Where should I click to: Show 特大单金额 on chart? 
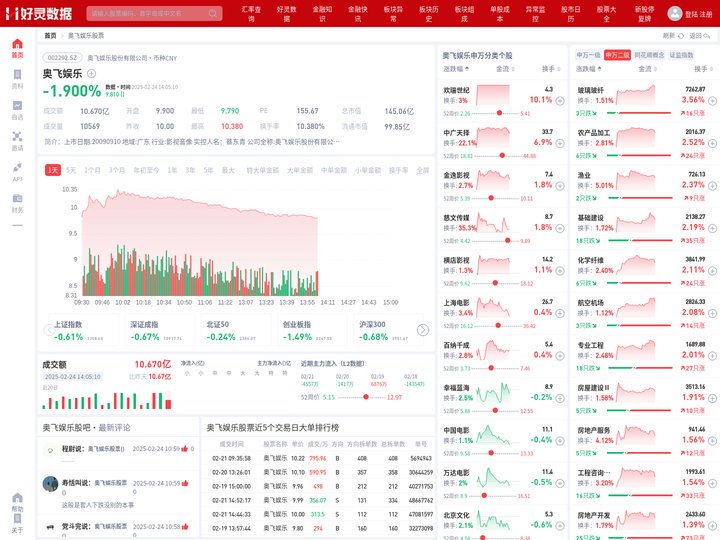(263, 170)
